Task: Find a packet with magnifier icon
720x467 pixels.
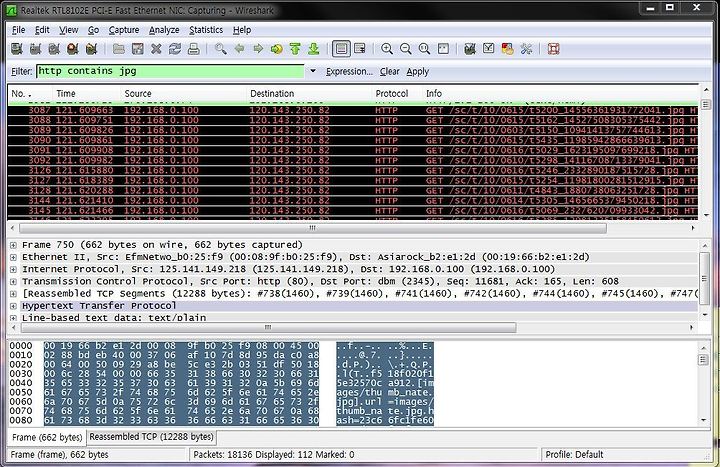Action: point(221,49)
